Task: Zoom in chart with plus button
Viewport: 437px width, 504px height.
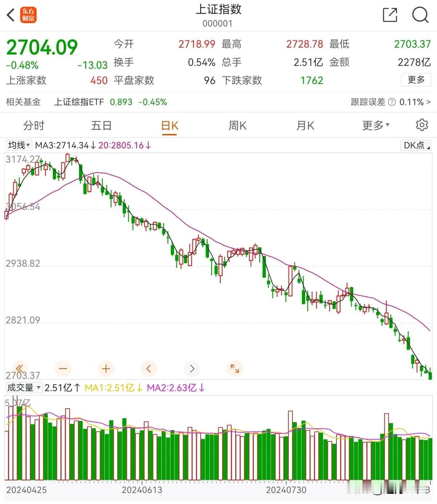Action: pyautogui.click(x=106, y=369)
